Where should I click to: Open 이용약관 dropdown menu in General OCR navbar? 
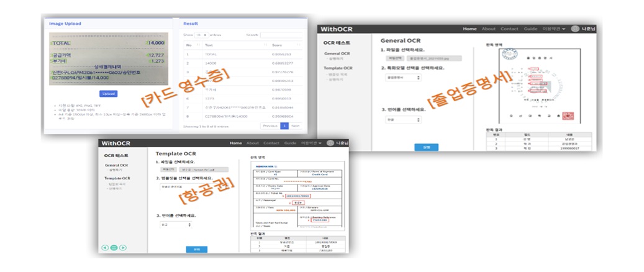(x=554, y=29)
